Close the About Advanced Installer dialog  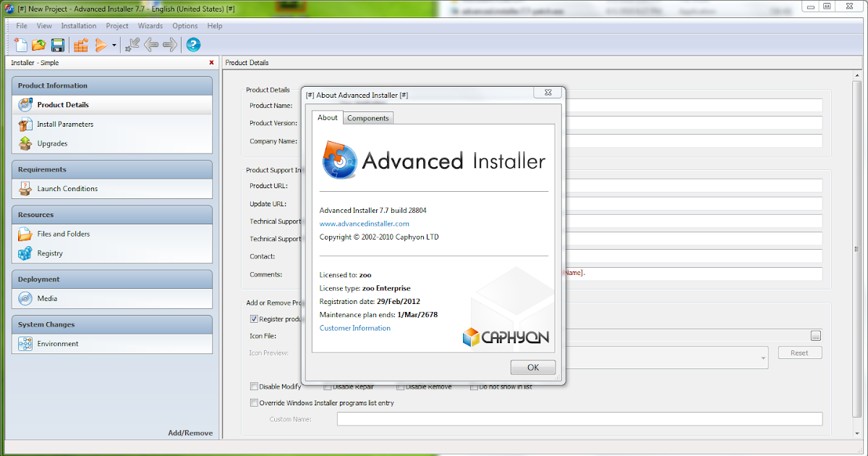(548, 93)
